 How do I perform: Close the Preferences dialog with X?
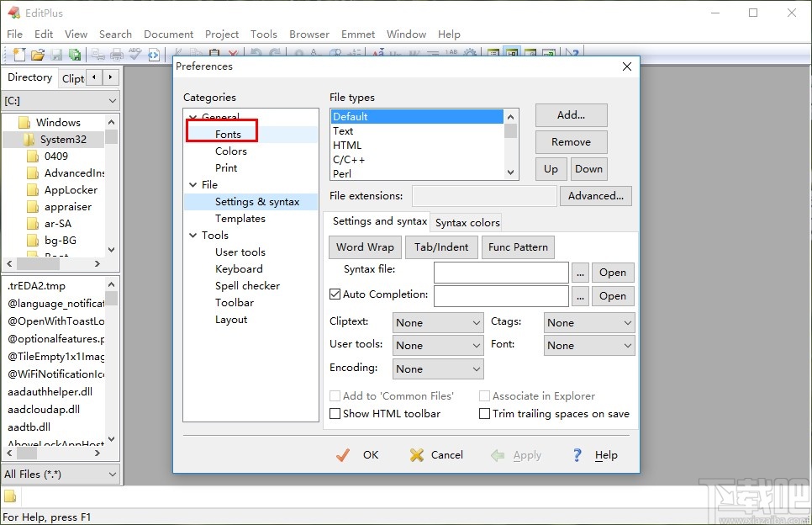click(x=626, y=66)
